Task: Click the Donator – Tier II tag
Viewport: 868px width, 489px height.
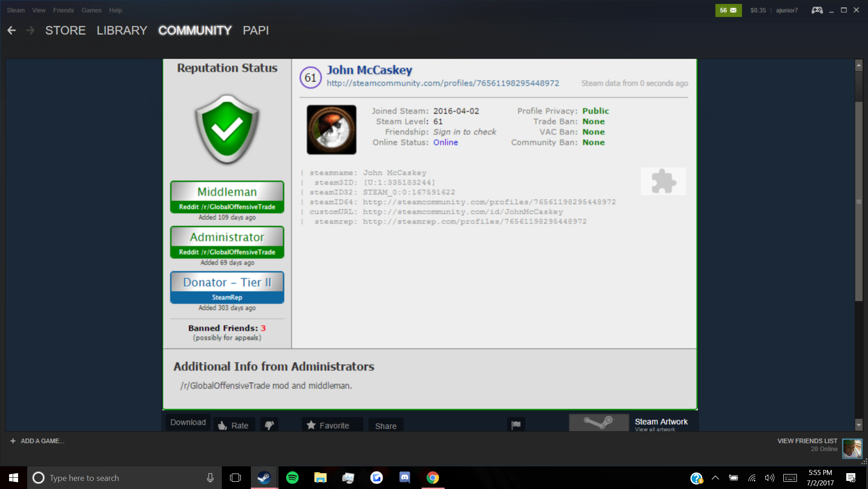Action: point(227,288)
